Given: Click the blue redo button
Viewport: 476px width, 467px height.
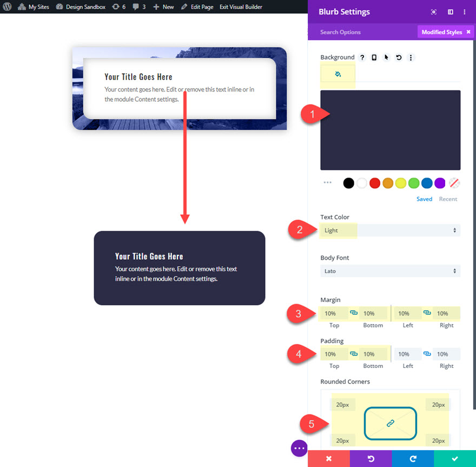Looking at the screenshot, I should pos(413,458).
